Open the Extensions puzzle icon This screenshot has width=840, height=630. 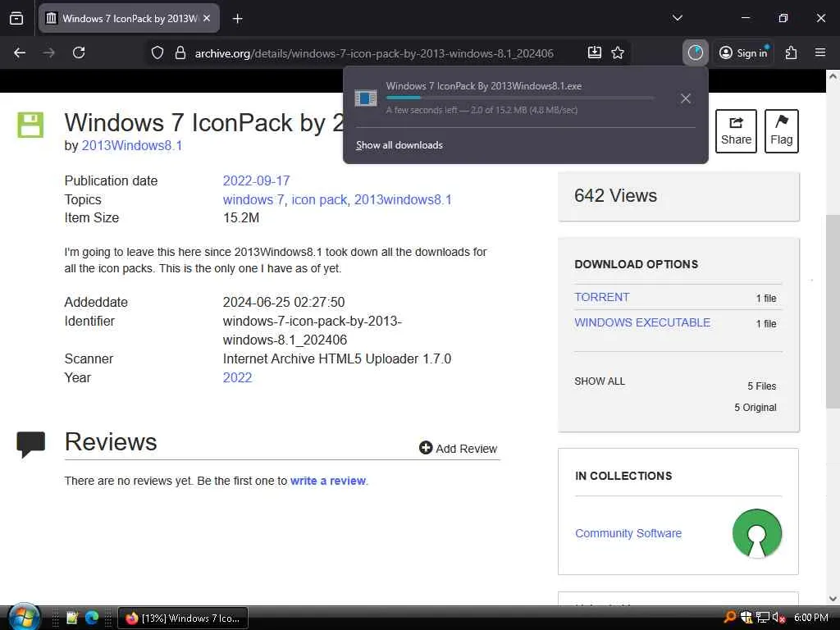(791, 52)
